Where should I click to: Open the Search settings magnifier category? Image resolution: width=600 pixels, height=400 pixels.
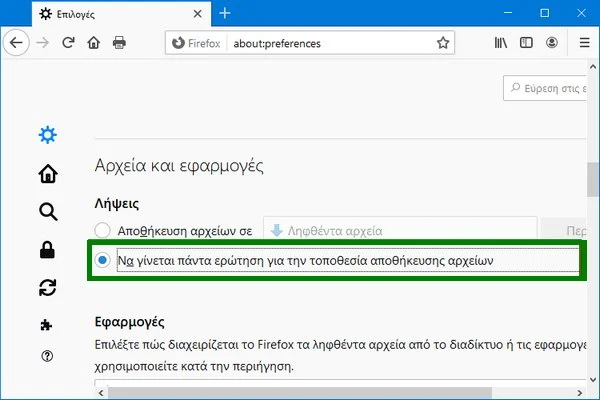(x=48, y=212)
